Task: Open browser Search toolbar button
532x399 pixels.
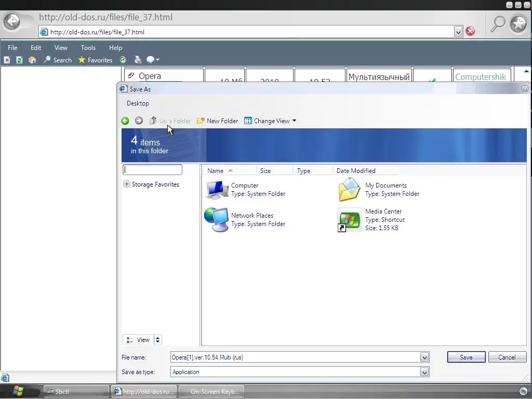Action: pyautogui.click(x=57, y=60)
